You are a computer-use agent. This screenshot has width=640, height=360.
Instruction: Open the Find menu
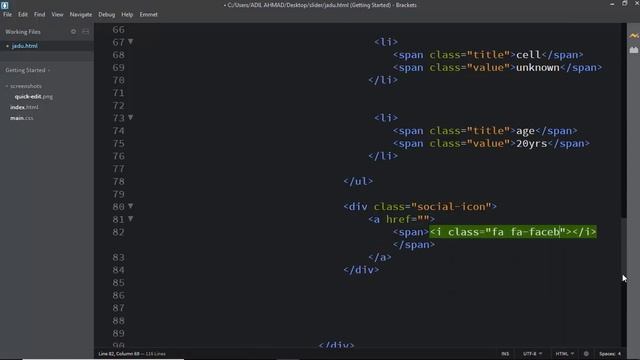tap(40, 14)
